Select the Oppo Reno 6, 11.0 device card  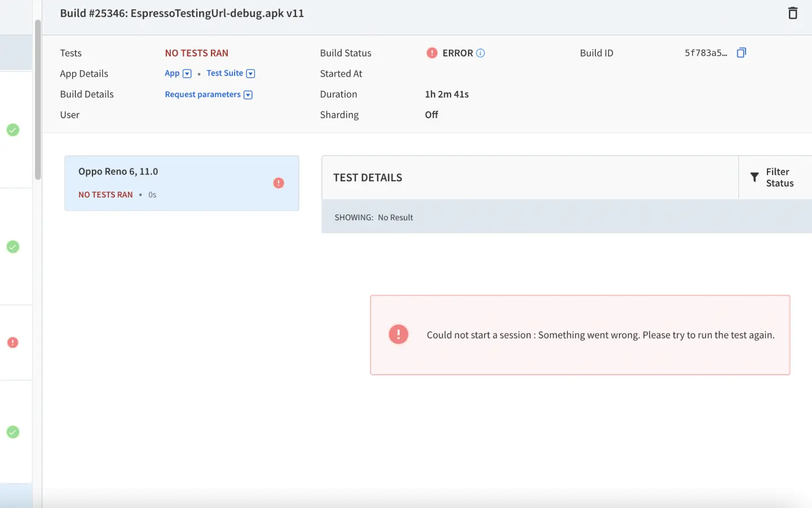(x=169, y=183)
